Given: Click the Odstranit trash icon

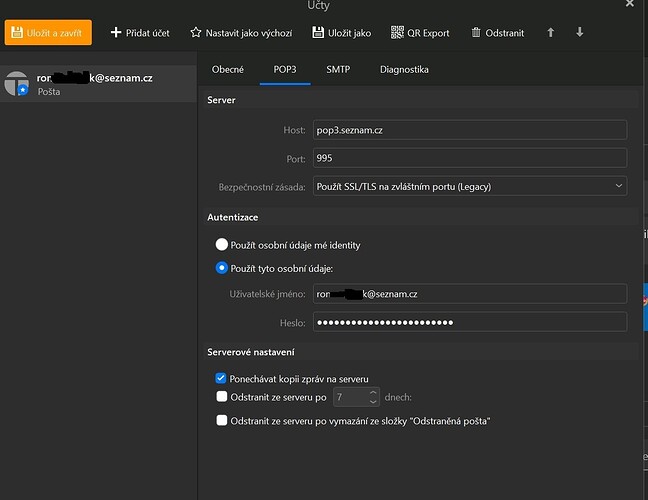Looking at the screenshot, I should point(476,32).
